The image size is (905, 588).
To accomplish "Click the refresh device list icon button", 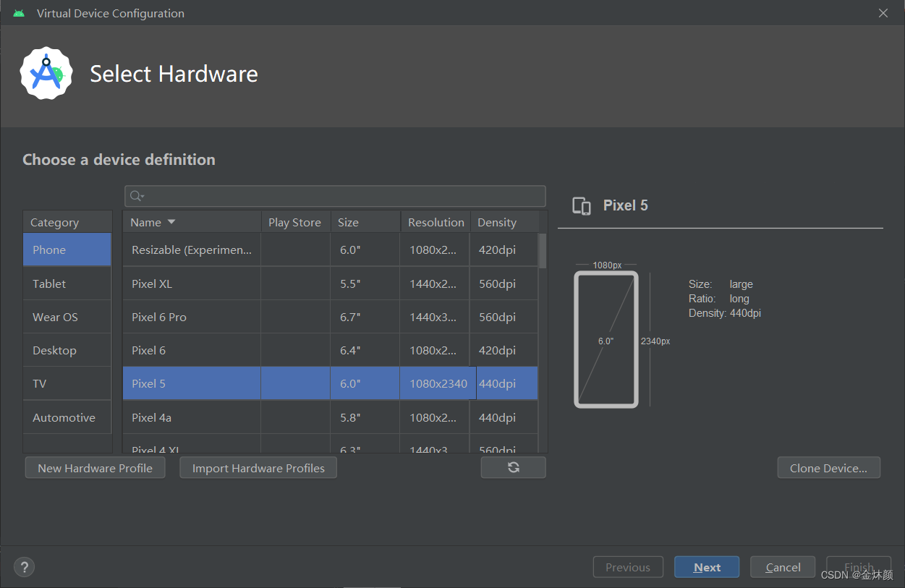I will pos(513,467).
